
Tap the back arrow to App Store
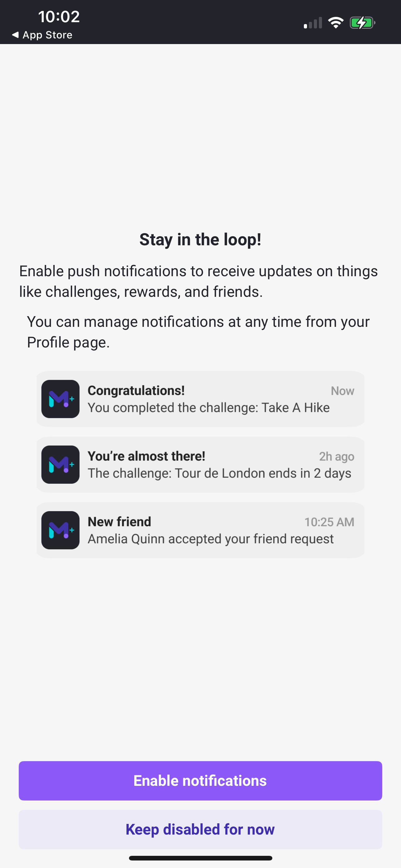click(15, 35)
